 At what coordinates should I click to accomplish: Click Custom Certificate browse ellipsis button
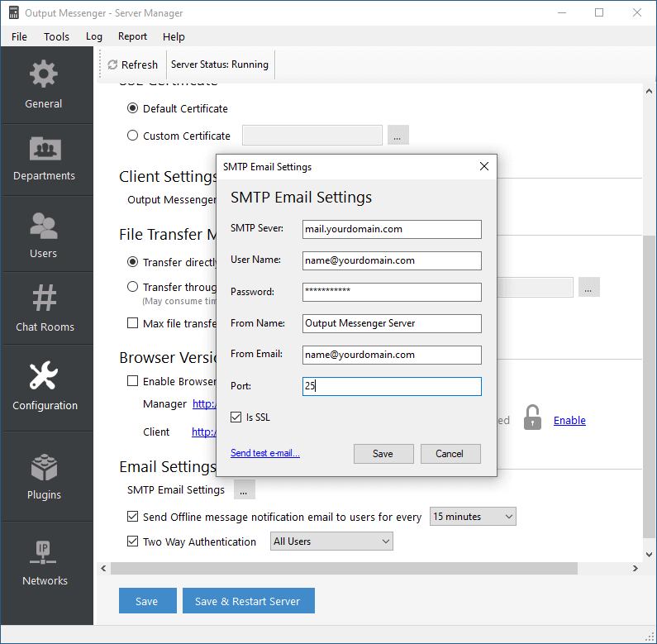(x=398, y=135)
